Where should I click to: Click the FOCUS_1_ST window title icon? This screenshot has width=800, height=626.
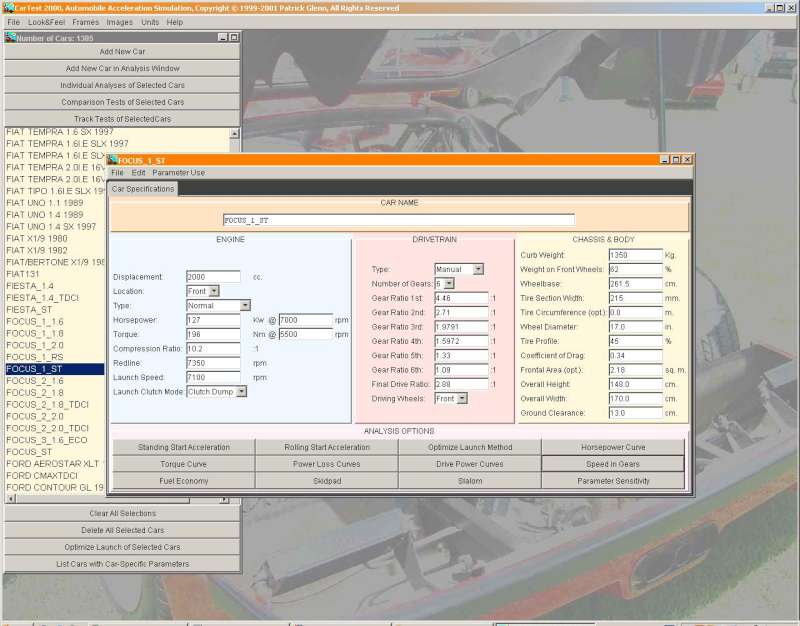click(x=113, y=159)
